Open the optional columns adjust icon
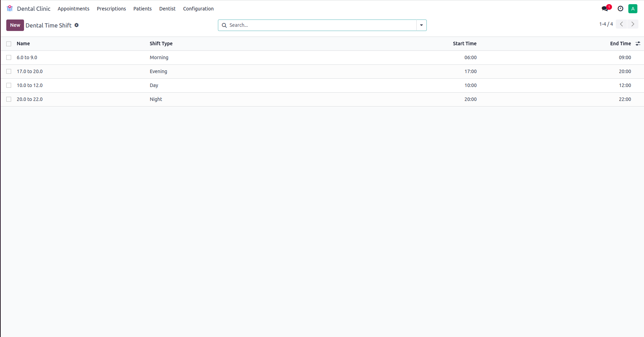The width and height of the screenshot is (644, 337). [638, 44]
